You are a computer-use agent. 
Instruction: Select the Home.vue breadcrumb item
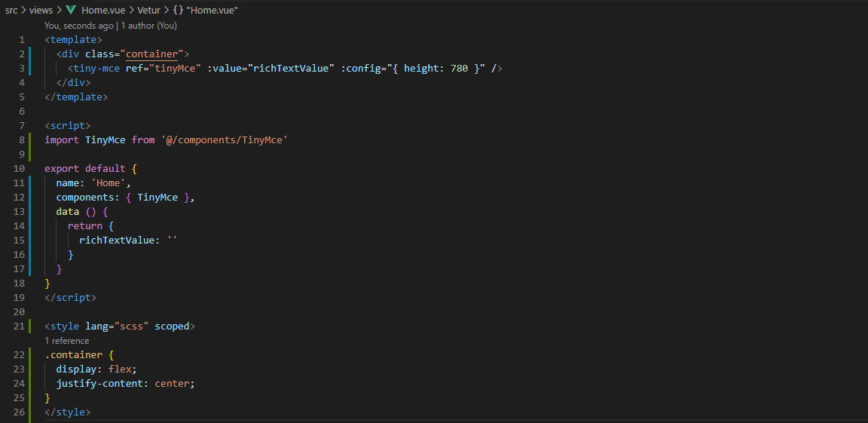point(103,10)
